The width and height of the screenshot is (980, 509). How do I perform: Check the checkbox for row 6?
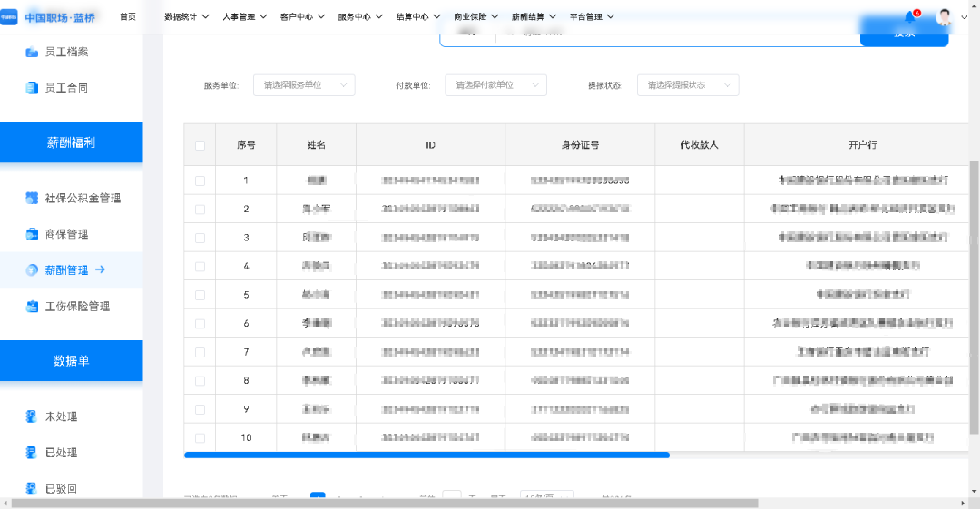tap(200, 324)
